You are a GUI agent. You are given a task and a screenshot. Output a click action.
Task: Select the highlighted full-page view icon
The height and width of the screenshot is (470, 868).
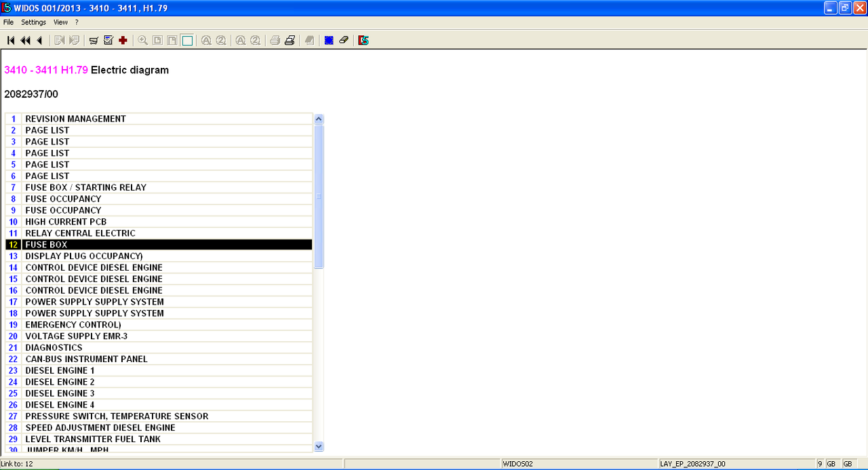coord(187,41)
